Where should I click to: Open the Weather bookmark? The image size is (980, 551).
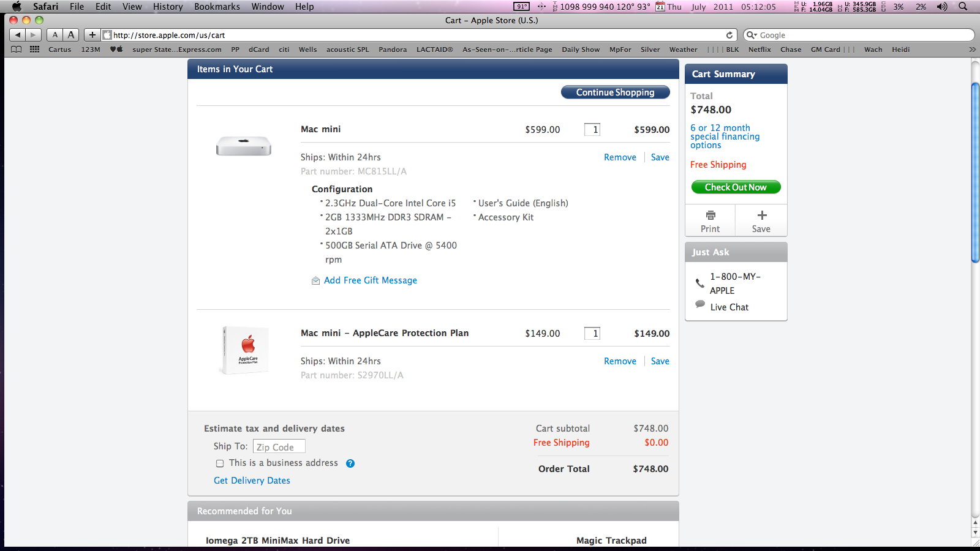pos(683,50)
